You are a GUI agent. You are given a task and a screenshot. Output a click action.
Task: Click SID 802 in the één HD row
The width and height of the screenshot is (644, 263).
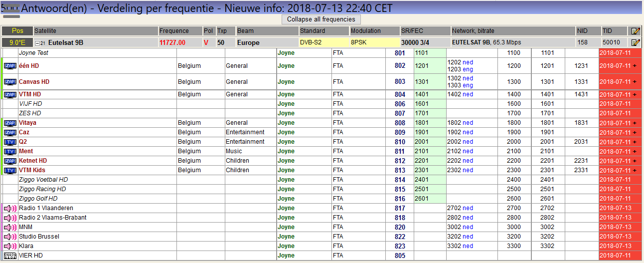[400, 66]
